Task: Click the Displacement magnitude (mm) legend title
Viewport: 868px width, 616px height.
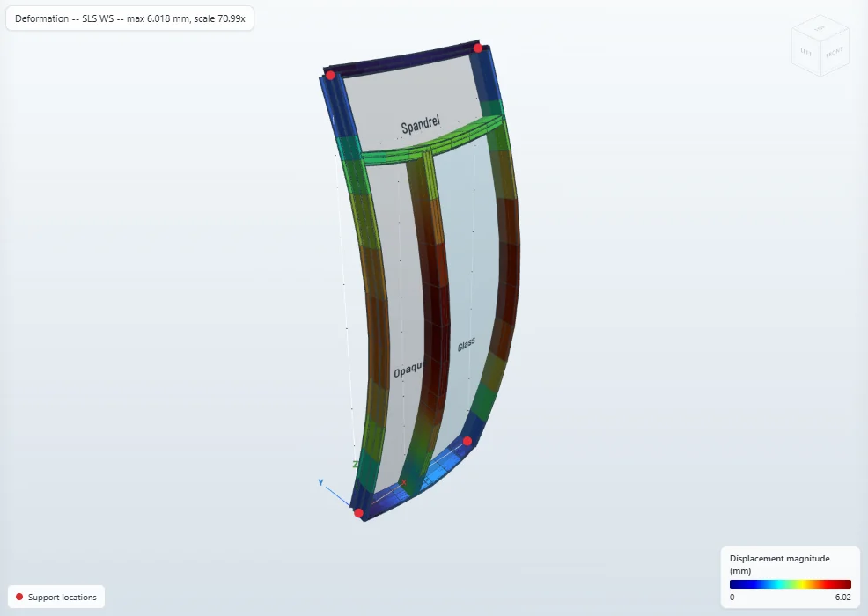Action: 779,565
